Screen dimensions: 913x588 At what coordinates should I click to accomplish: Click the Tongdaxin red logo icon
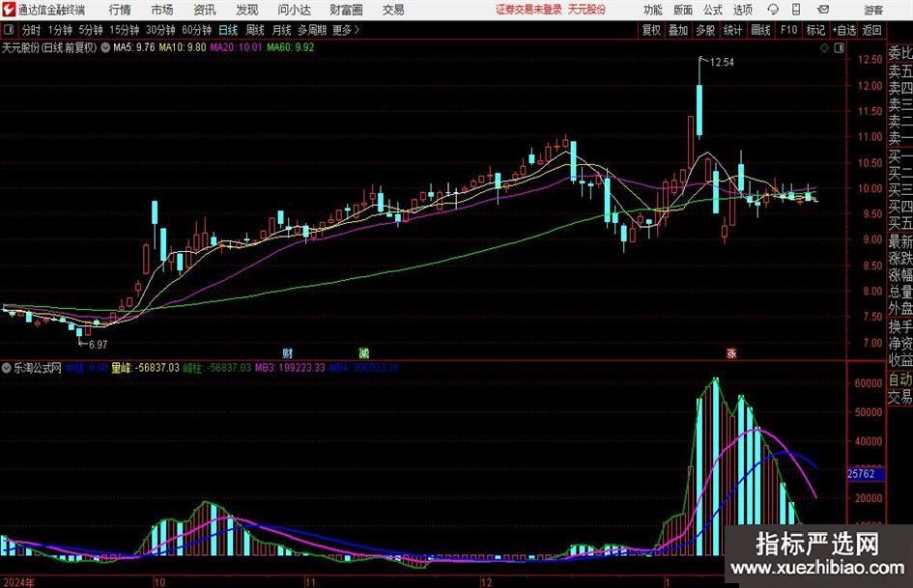tap(9, 10)
